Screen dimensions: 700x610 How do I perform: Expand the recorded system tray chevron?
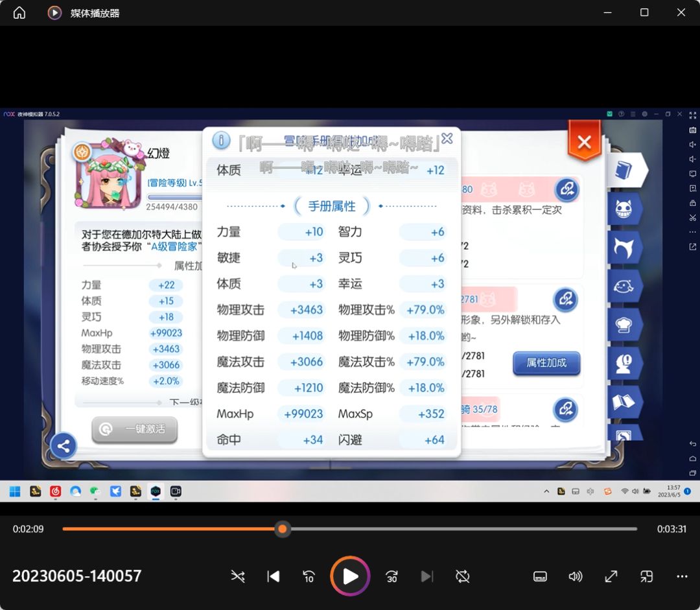point(546,491)
